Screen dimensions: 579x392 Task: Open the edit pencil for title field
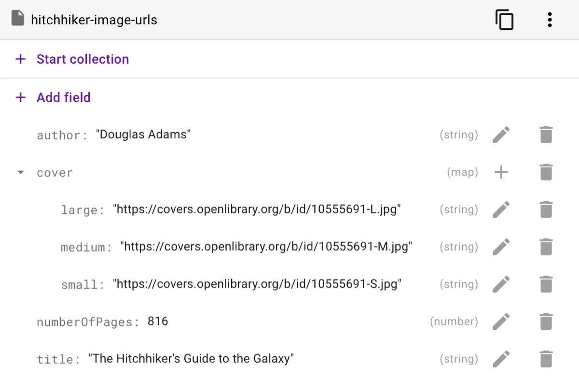pos(501,359)
